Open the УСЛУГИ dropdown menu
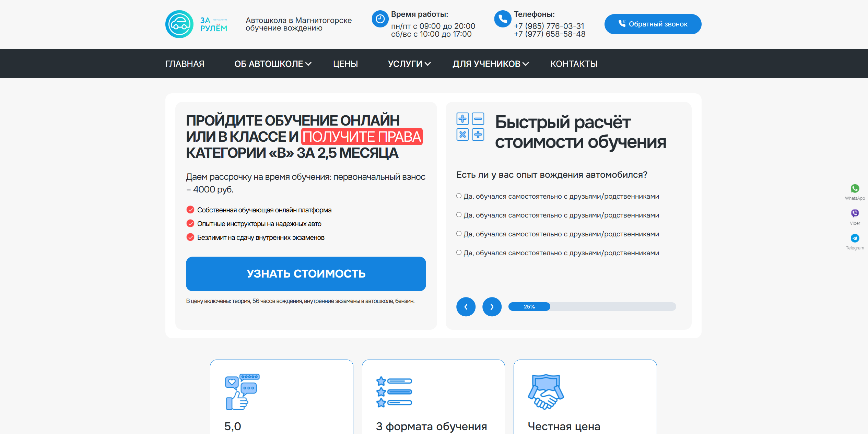Image resolution: width=868 pixels, height=434 pixels. click(x=409, y=63)
